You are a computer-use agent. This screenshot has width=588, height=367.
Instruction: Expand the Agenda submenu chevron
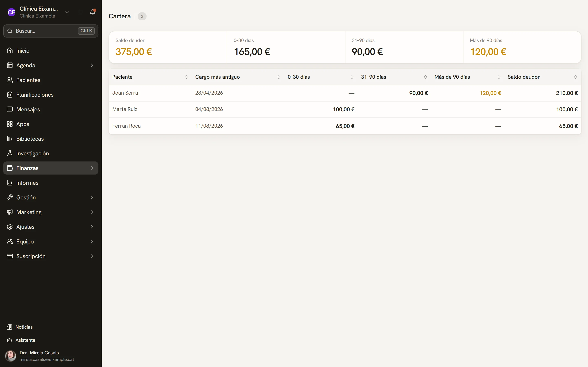click(92, 65)
